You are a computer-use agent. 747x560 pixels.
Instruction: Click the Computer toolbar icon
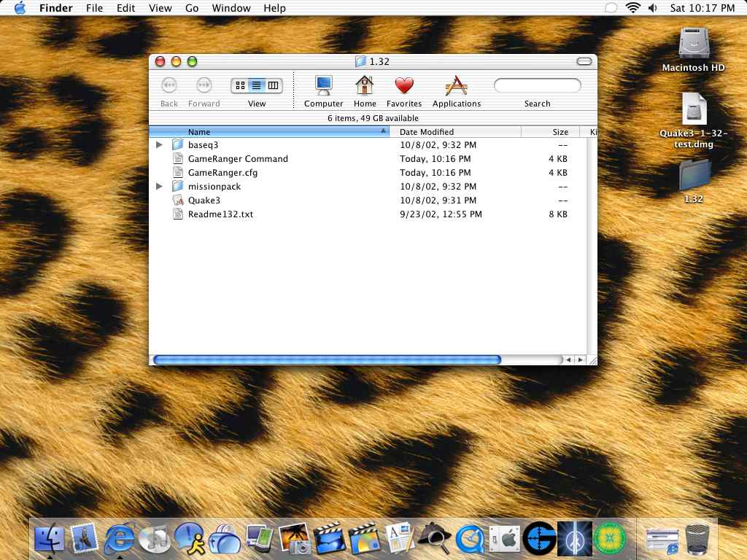323,91
